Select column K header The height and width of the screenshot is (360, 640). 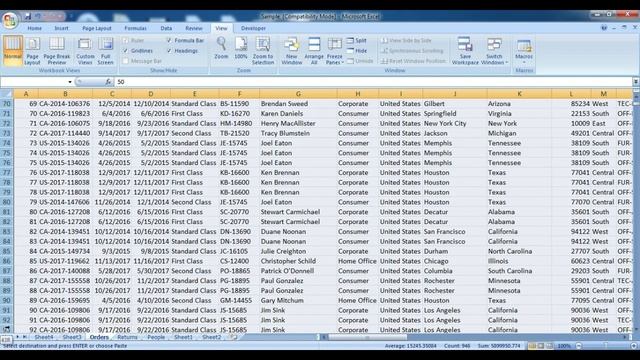[519, 94]
